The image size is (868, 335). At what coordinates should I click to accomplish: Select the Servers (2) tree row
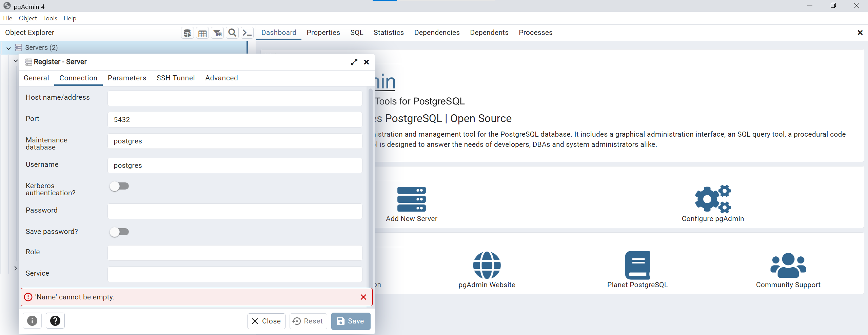pyautogui.click(x=124, y=47)
